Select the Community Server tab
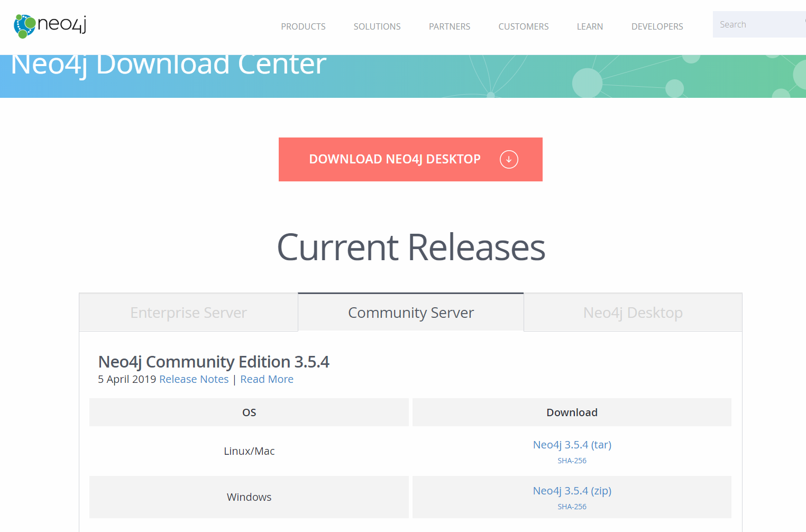The image size is (806, 532). point(410,313)
